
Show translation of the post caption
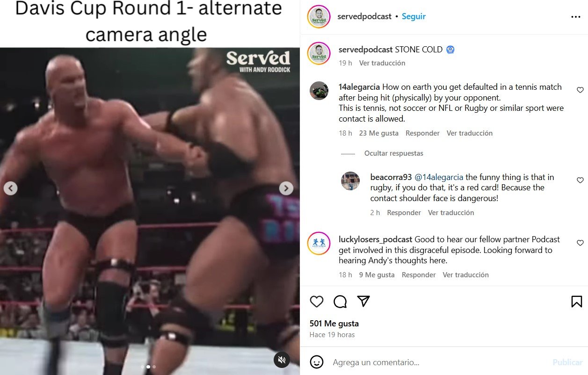382,63
